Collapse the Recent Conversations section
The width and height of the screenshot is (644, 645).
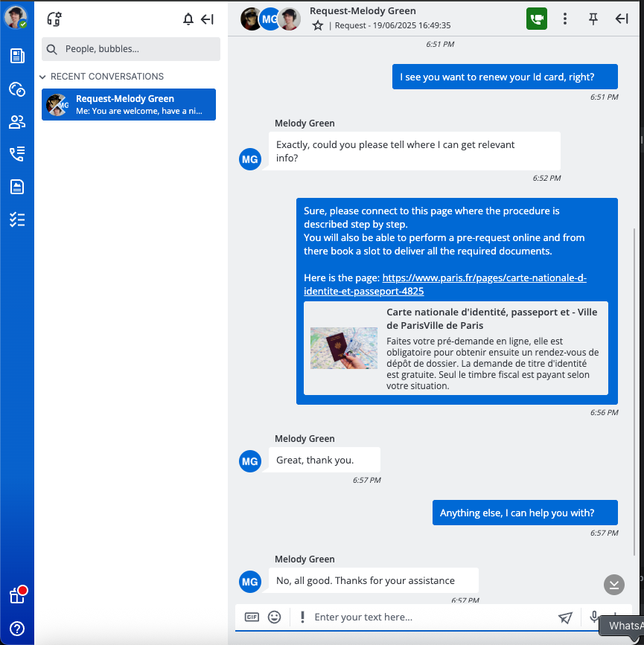tap(43, 77)
